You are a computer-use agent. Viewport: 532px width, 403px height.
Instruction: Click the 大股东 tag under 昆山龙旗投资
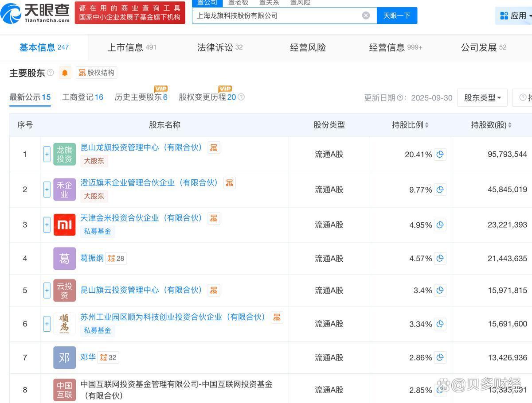94,161
